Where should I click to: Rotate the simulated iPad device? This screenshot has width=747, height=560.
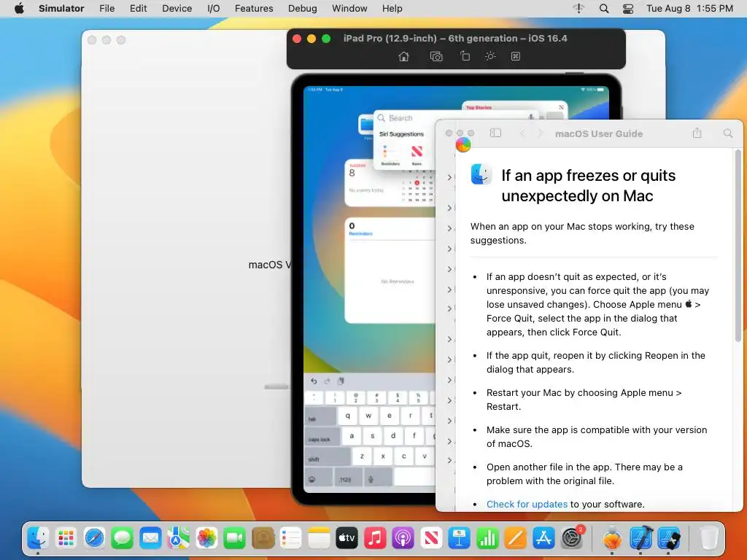click(465, 56)
